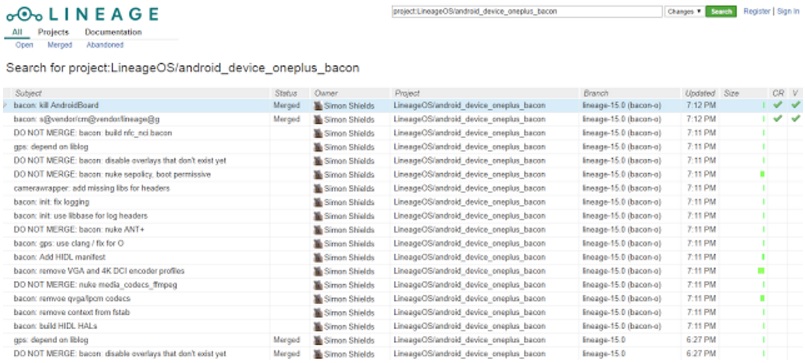Click the Sign In link
This screenshot has height=363, width=805.
(x=788, y=11)
